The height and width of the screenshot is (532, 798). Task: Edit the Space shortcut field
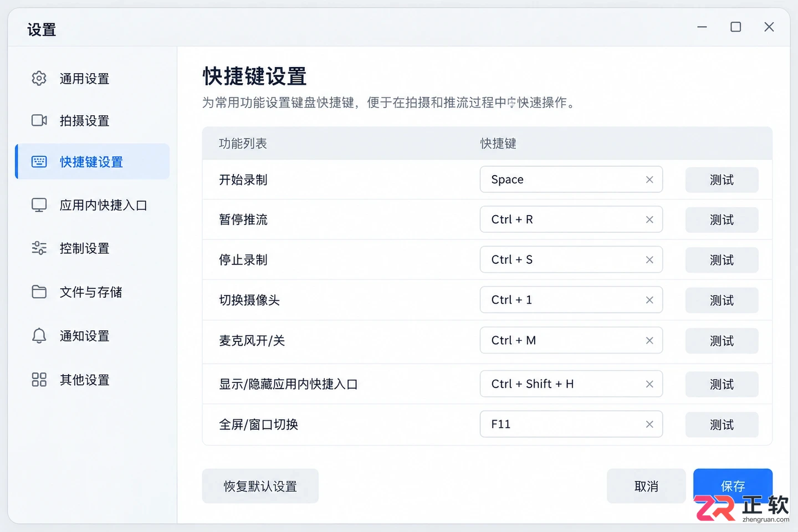(x=571, y=180)
